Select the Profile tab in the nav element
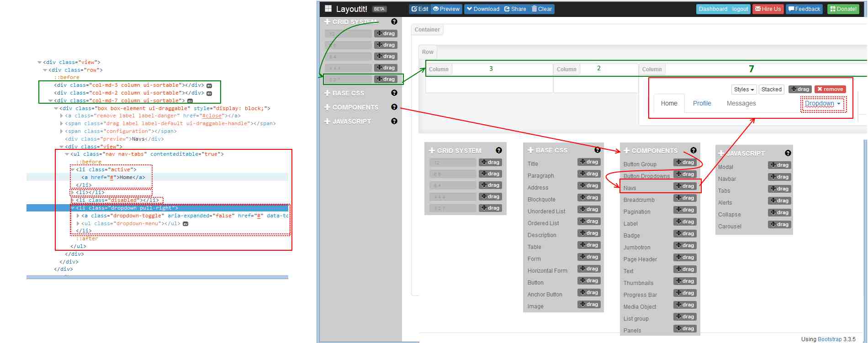 point(702,103)
